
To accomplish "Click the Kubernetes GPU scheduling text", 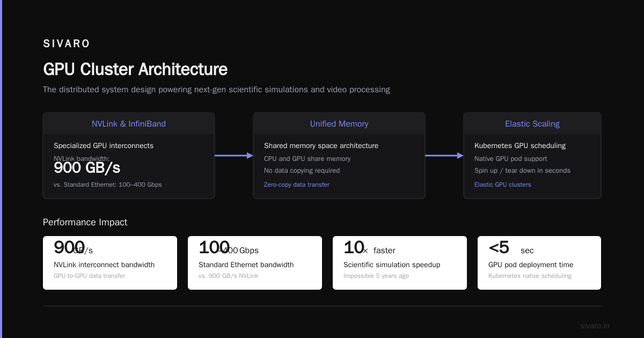I will (x=520, y=145).
